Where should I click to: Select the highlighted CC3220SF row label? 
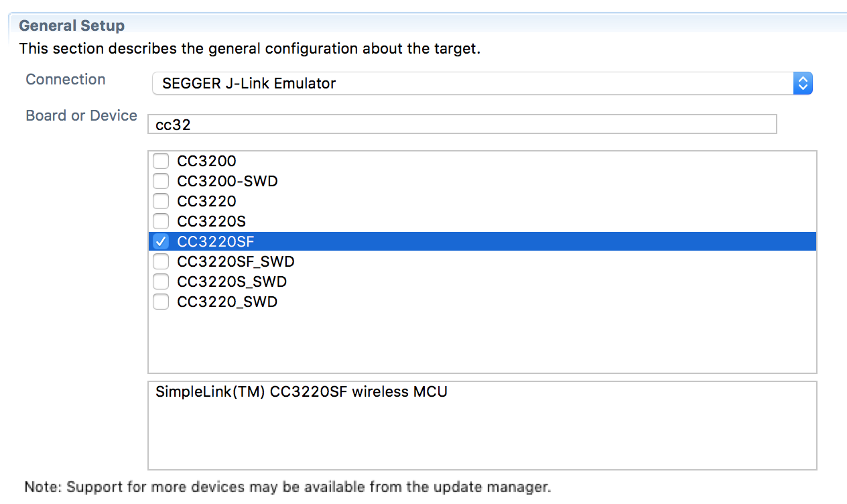point(215,241)
